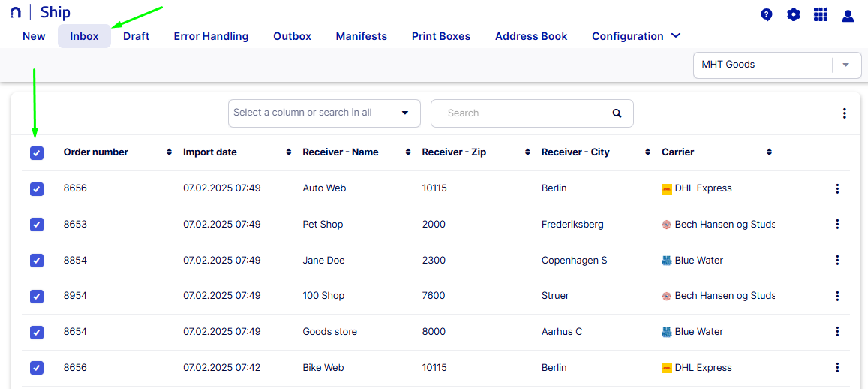Image resolution: width=868 pixels, height=389 pixels.
Task: Open the user profile icon
Action: [x=848, y=15]
